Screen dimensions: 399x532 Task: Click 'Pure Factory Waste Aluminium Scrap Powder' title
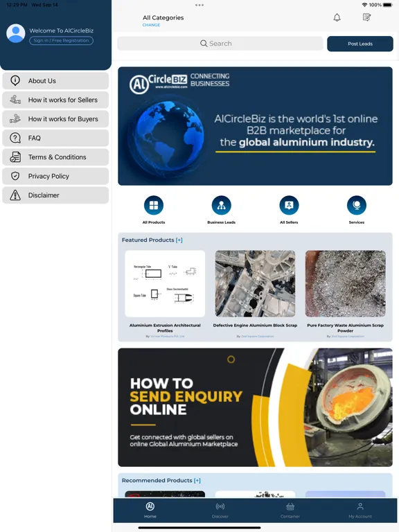[346, 328]
